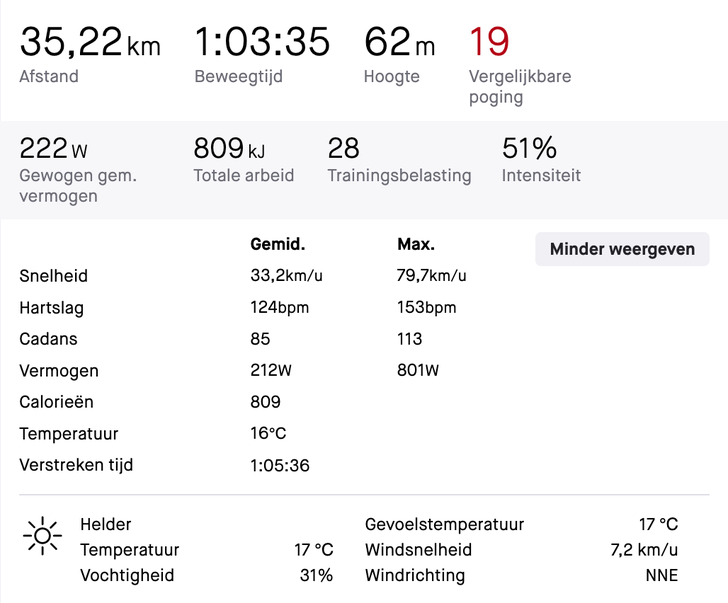Click the Minder weergeven button

pos(622,249)
